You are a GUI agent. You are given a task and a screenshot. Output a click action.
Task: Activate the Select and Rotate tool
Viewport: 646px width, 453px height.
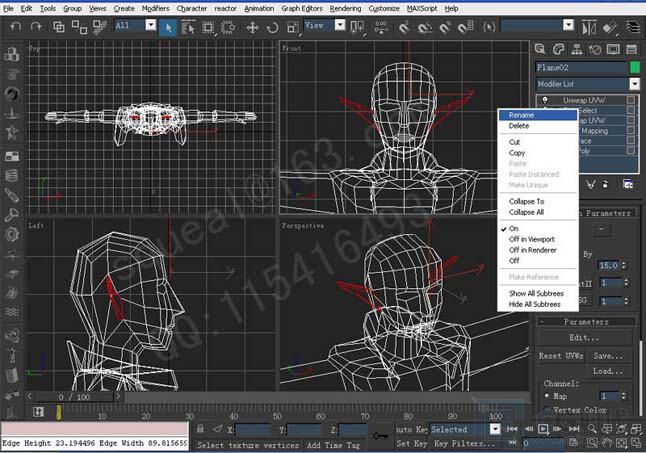click(x=272, y=28)
